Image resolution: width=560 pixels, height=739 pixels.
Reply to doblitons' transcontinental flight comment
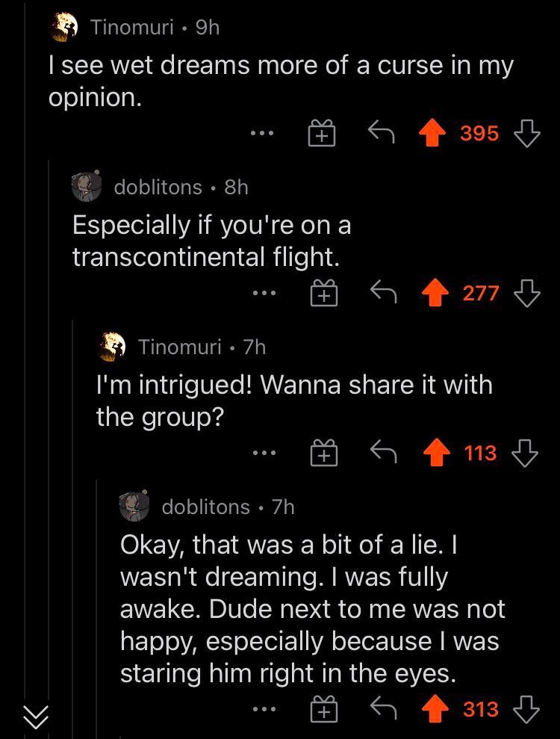click(x=384, y=294)
